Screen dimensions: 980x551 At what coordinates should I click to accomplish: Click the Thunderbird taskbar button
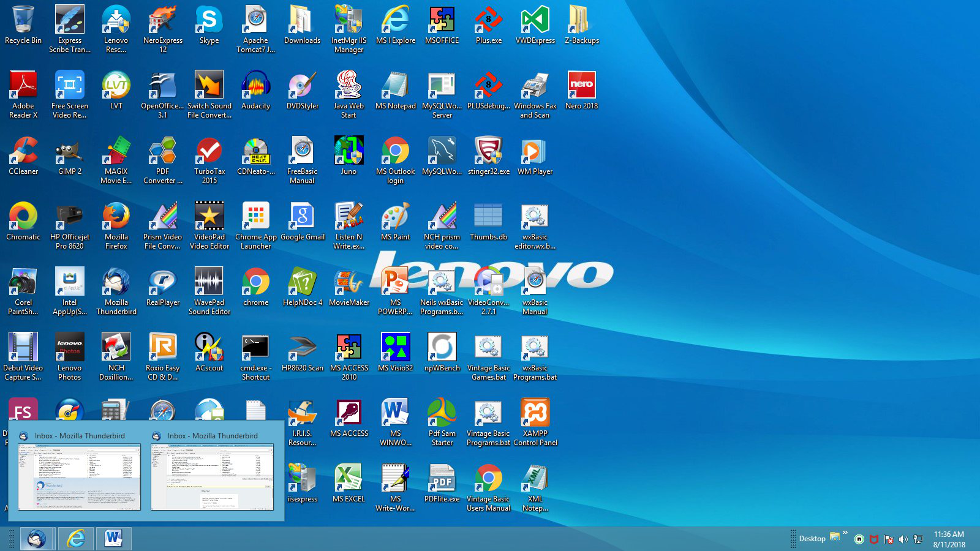coord(37,539)
